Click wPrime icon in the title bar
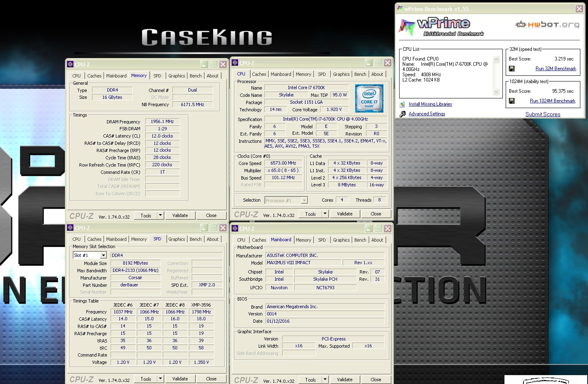This screenshot has width=588, height=384. [x=400, y=8]
